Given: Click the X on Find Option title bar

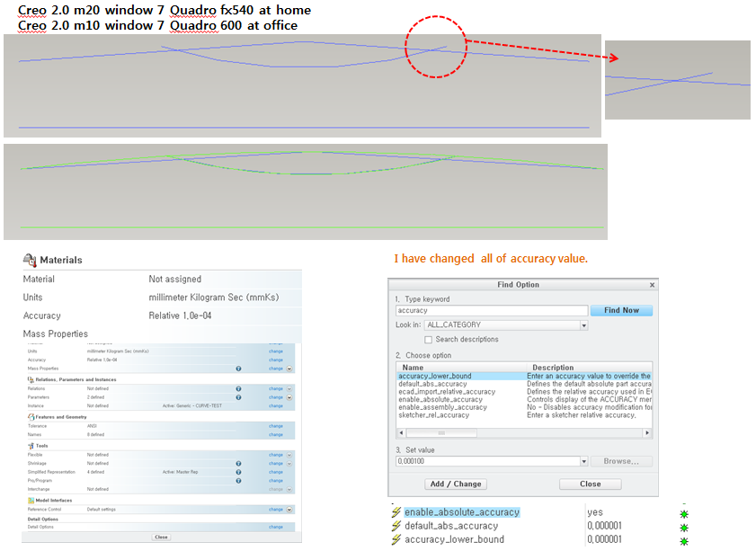Looking at the screenshot, I should pos(652,285).
